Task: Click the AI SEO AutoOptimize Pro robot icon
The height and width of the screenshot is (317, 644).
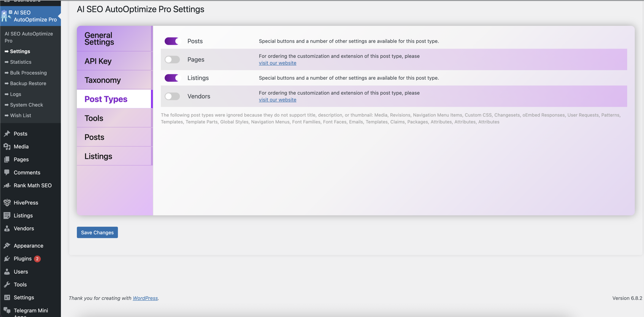Action: tap(6, 16)
